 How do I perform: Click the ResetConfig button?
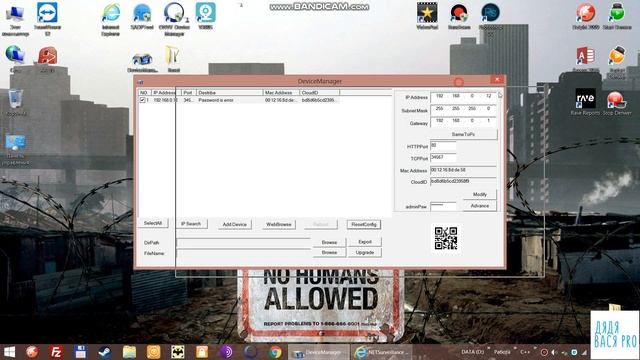click(364, 224)
